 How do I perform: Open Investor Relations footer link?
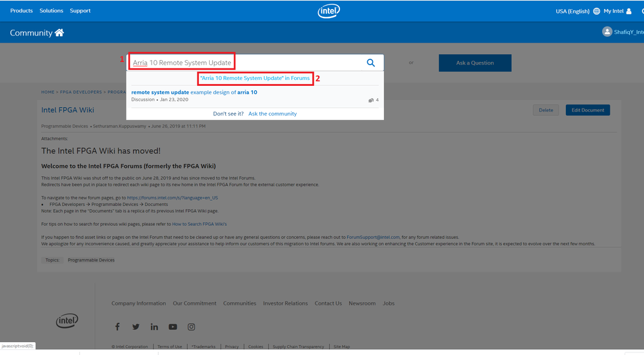(x=285, y=303)
